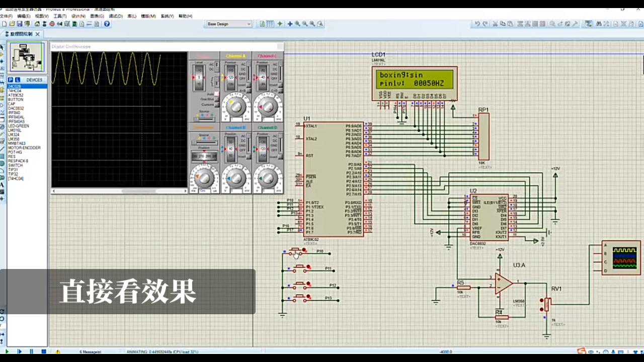Select AT89C52 in the device list
Image resolution: width=644 pixels, height=362 pixels.
pos(18,95)
